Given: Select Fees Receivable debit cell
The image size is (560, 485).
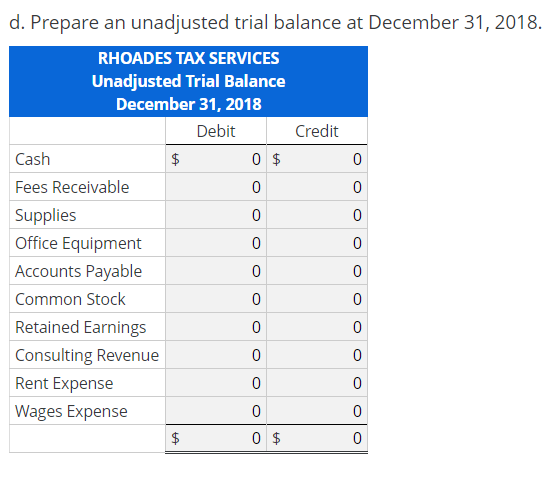Looking at the screenshot, I should click(216, 187).
